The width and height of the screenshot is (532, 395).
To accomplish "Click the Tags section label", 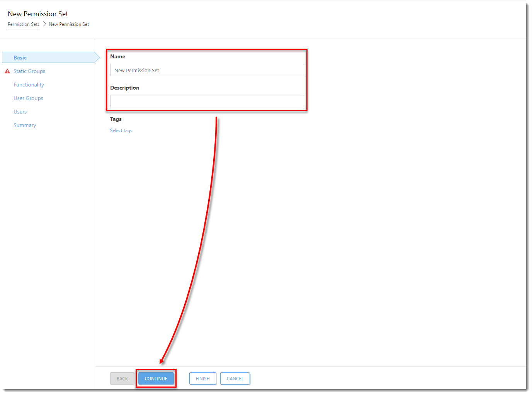I will 116,119.
